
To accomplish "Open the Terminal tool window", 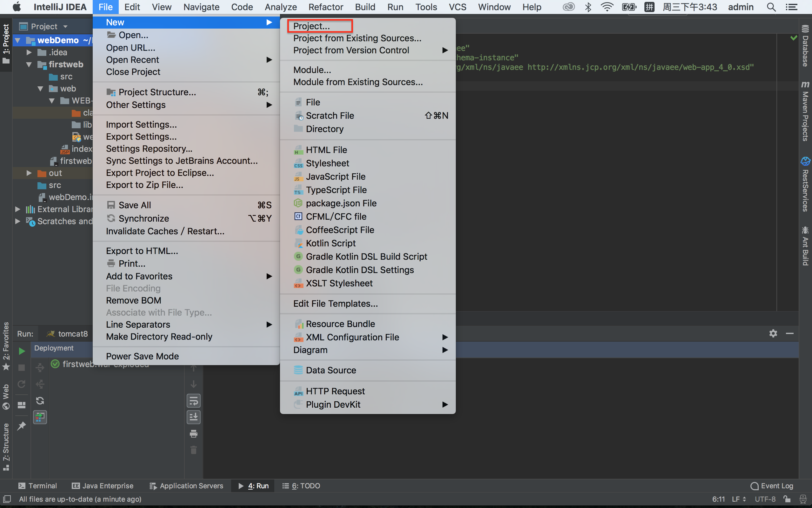I will pyautogui.click(x=37, y=486).
